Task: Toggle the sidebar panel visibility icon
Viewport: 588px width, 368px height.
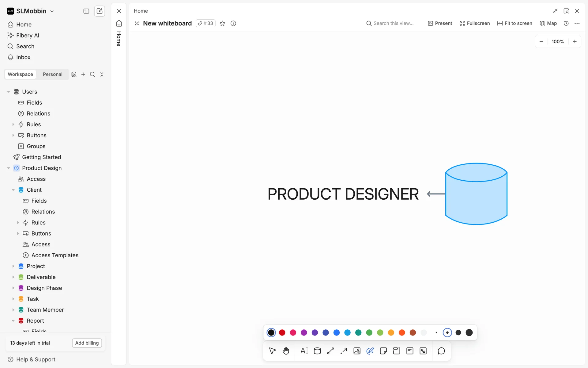Action: click(x=86, y=11)
